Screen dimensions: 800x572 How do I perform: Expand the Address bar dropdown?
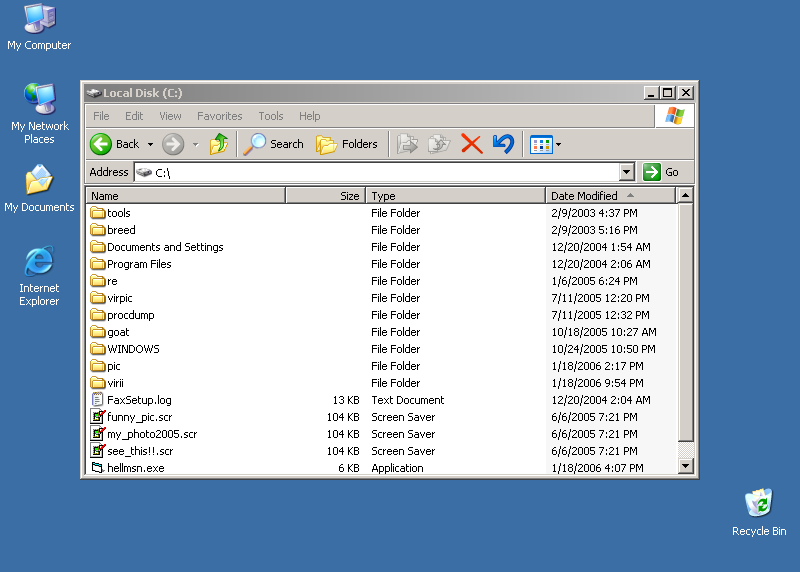[627, 172]
